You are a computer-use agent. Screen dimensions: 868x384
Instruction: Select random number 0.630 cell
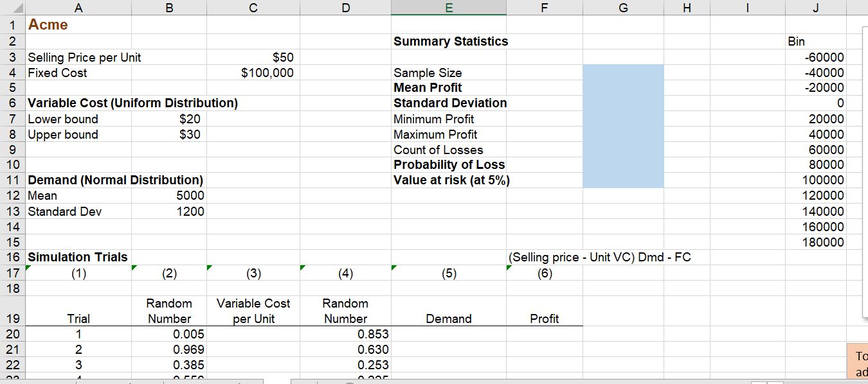(345, 349)
